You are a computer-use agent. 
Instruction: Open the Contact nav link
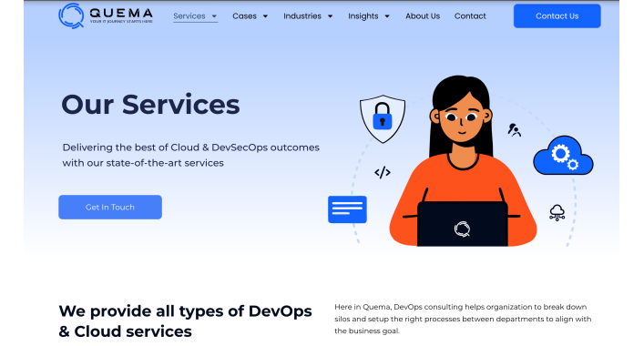470,16
